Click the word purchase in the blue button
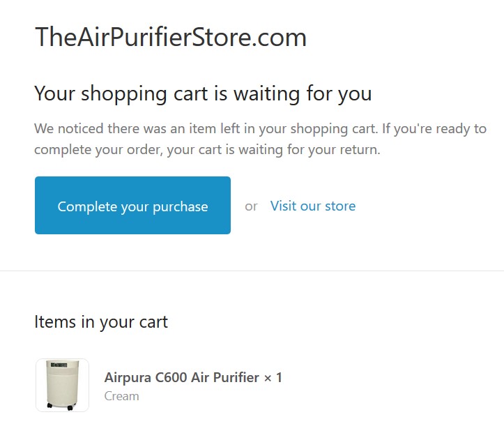The height and width of the screenshot is (433, 504). [180, 207]
